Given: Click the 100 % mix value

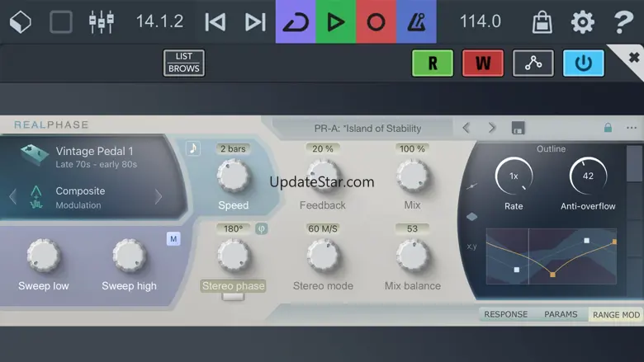Looking at the screenshot, I should click(412, 148).
